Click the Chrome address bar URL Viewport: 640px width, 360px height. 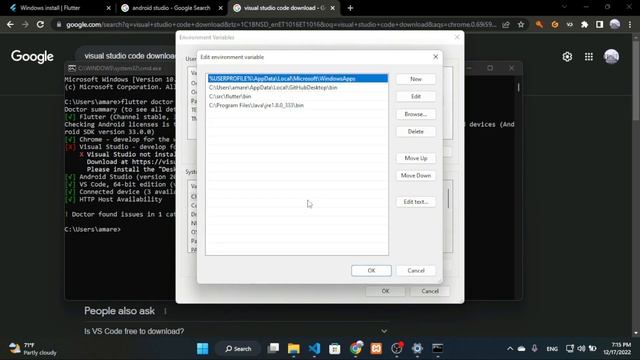[x=281, y=24]
